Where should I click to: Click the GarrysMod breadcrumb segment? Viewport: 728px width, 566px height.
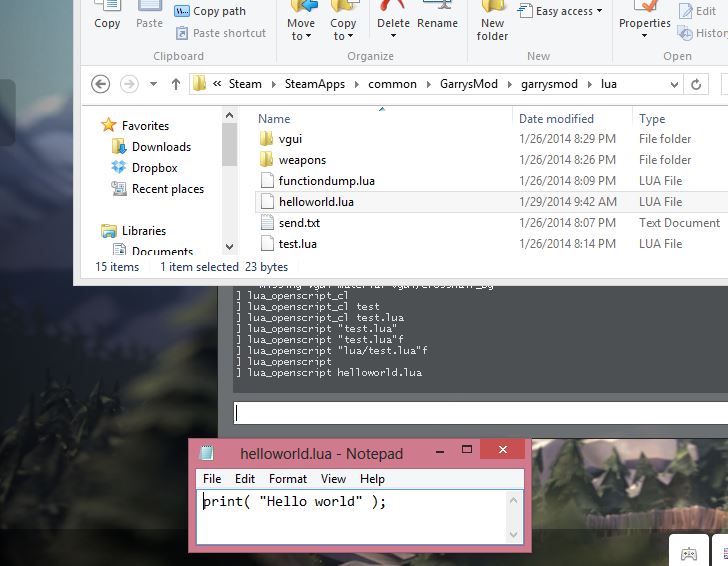(x=469, y=84)
